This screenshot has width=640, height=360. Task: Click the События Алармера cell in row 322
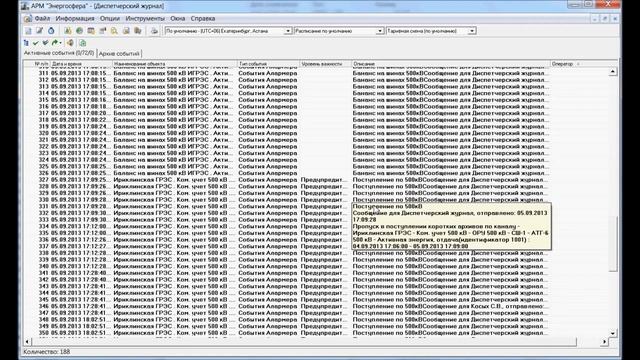click(x=268, y=147)
